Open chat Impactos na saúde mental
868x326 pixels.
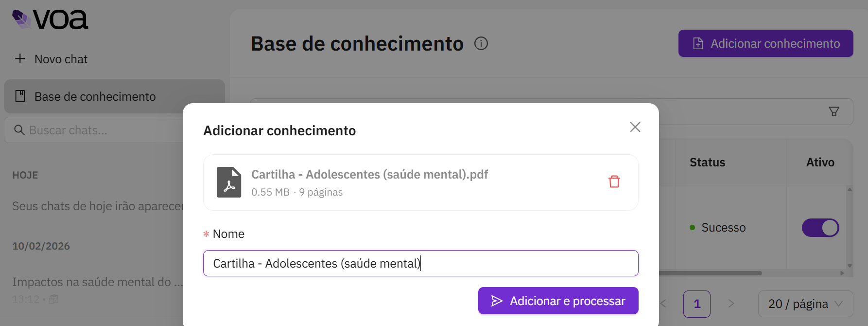click(x=97, y=282)
